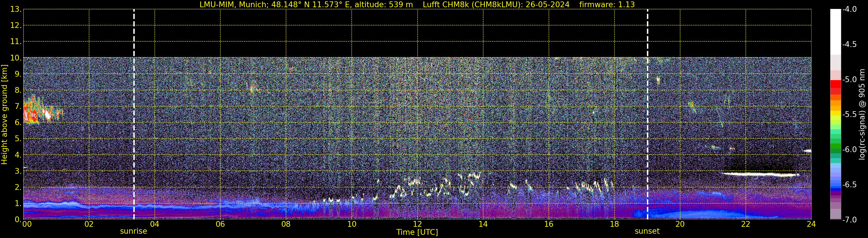
Task: Click the "4" height axis tick label
Action: (18, 155)
